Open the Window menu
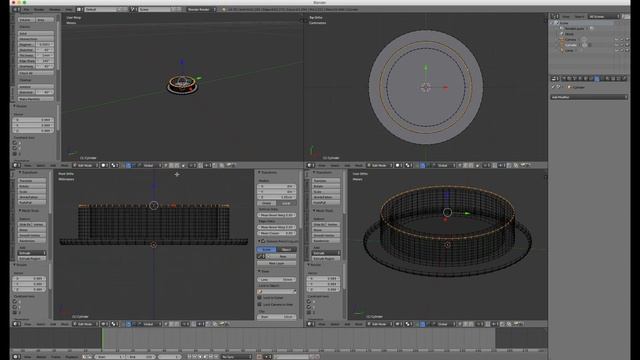 [55, 9]
